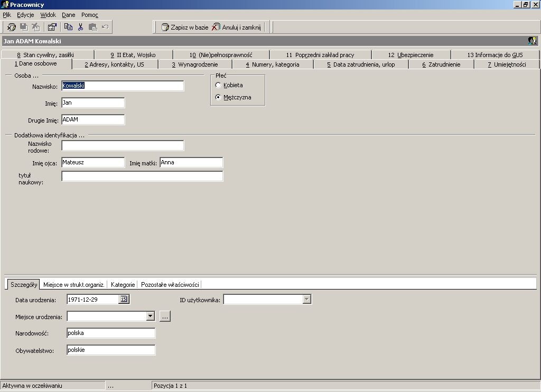Click the properties form toolbar icon

(52, 27)
